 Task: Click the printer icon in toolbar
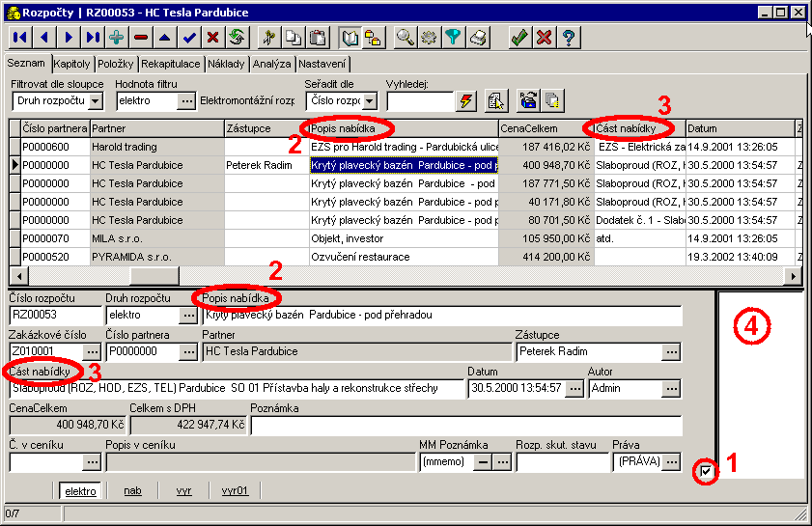click(x=477, y=38)
